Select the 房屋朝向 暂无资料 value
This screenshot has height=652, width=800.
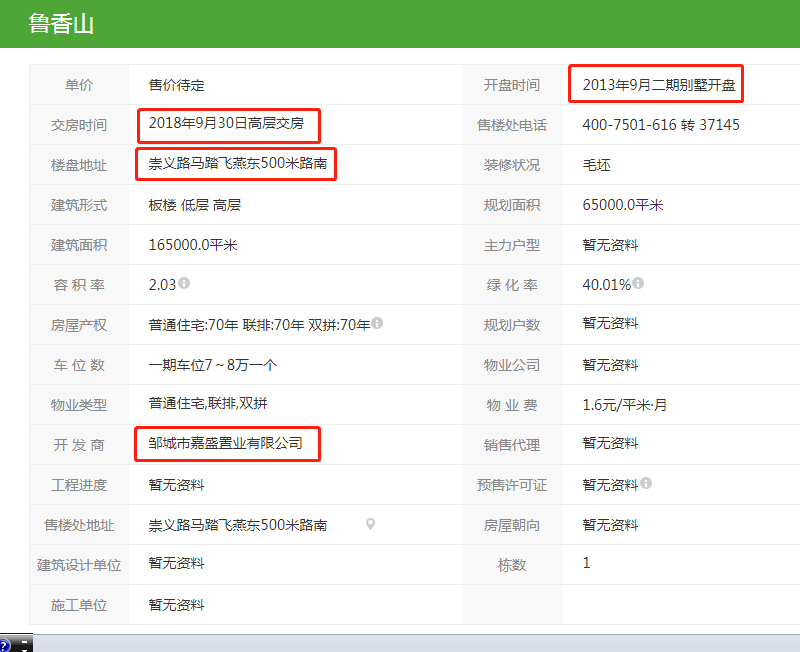point(610,525)
